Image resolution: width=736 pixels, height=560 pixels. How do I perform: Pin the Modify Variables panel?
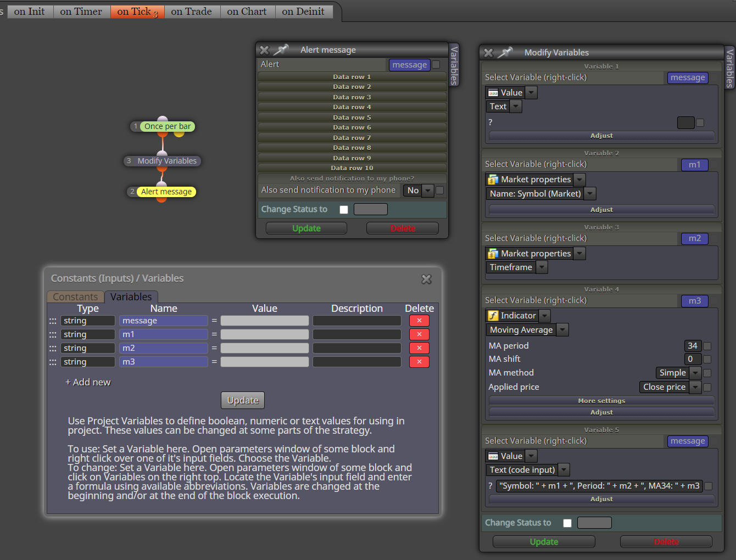(505, 53)
